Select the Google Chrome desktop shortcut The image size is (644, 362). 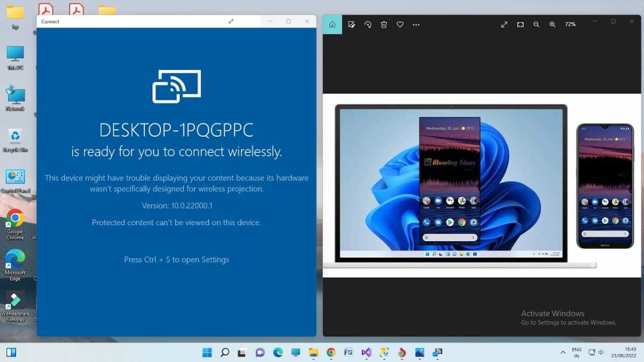coord(15,224)
